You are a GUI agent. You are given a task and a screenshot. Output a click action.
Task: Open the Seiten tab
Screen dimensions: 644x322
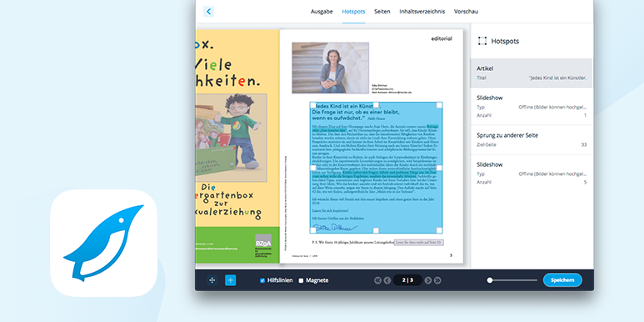(382, 12)
